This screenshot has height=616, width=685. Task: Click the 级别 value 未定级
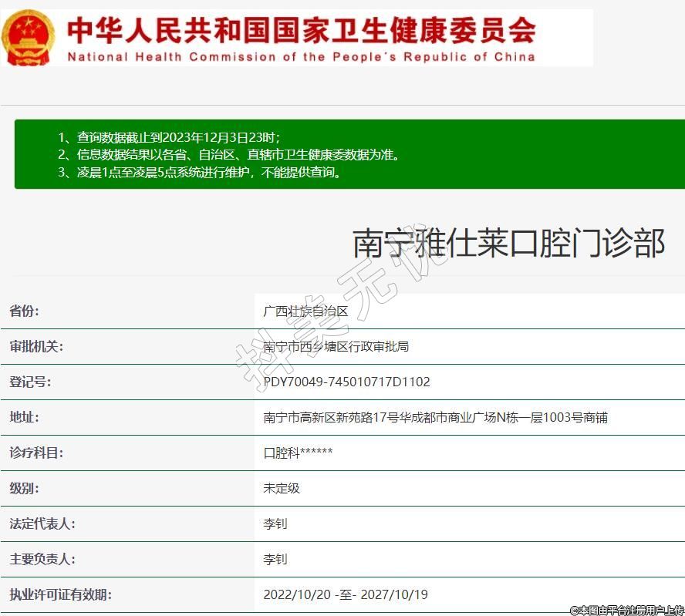point(282,489)
